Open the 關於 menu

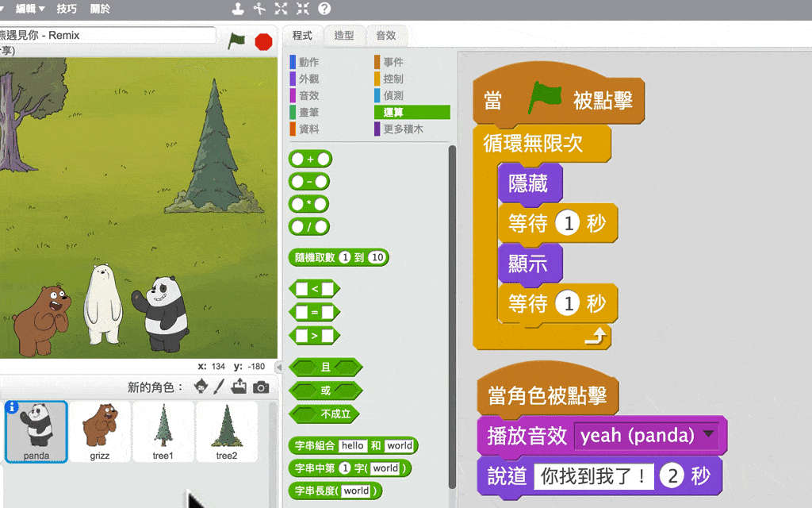[100, 9]
